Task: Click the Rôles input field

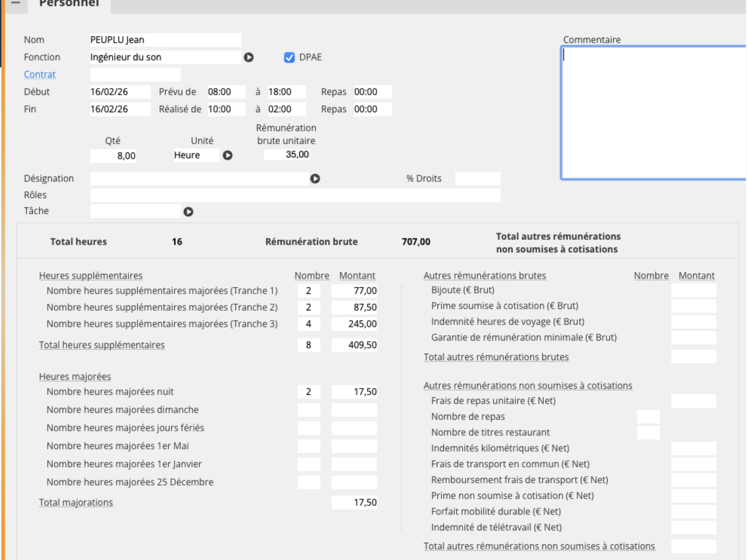Action: [x=295, y=195]
